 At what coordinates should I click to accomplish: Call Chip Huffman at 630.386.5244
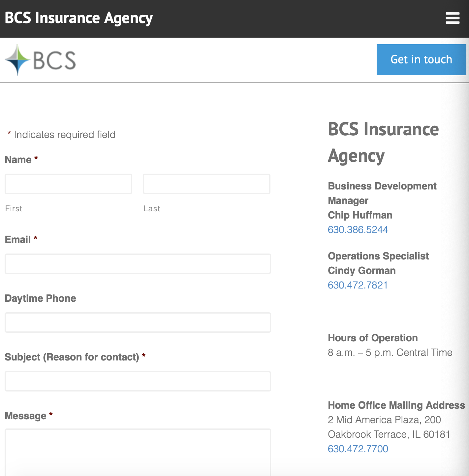(358, 230)
